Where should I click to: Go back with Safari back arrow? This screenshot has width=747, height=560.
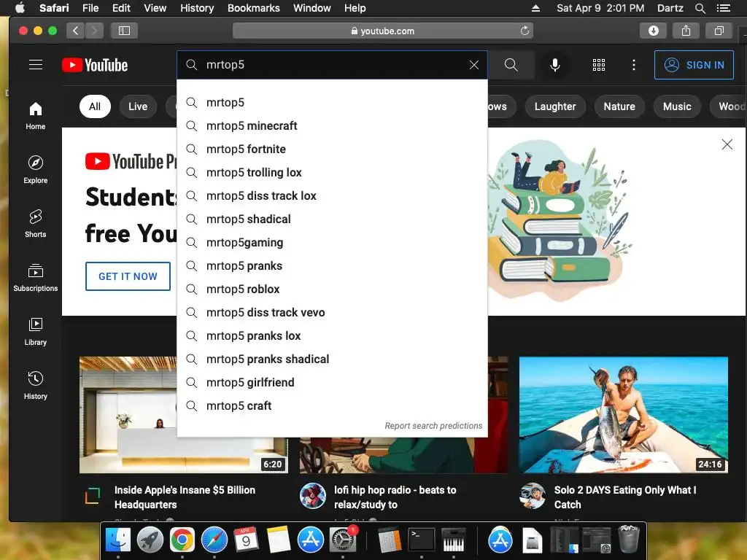(x=76, y=31)
